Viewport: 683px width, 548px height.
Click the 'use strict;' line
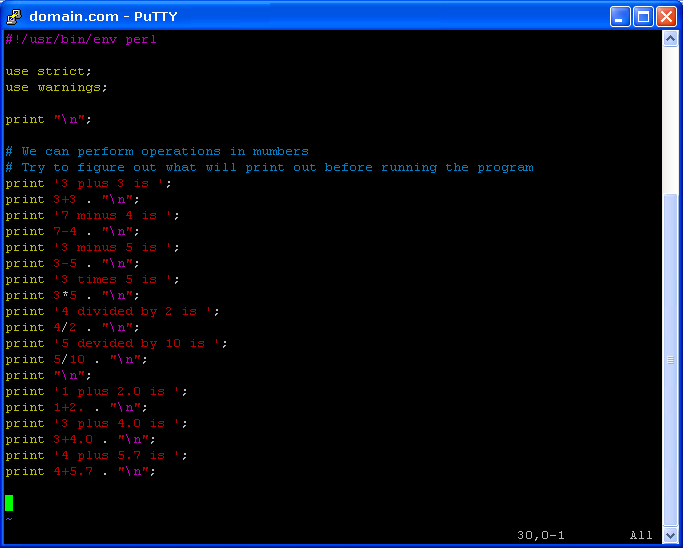point(49,71)
